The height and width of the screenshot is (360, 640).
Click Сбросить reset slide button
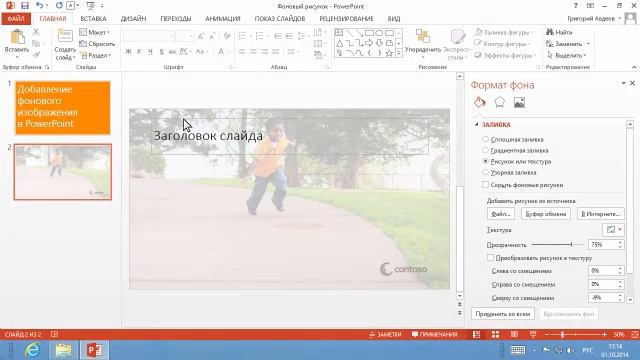[x=97, y=44]
